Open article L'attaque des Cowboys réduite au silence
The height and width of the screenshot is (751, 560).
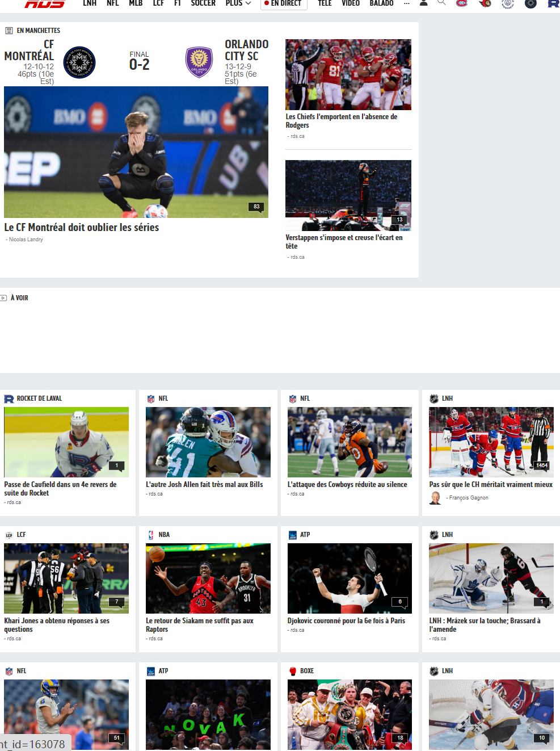coord(347,485)
